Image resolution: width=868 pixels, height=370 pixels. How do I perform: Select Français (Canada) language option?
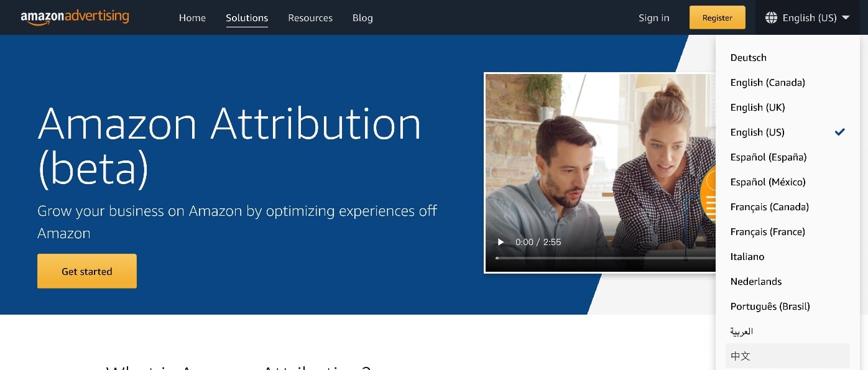tap(770, 206)
